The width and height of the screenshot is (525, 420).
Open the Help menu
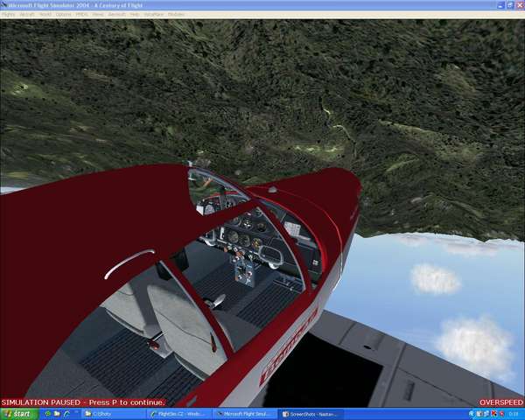(x=135, y=14)
